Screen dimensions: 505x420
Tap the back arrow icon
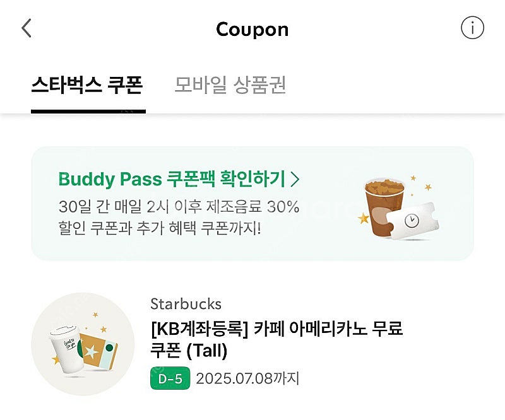coord(27,28)
